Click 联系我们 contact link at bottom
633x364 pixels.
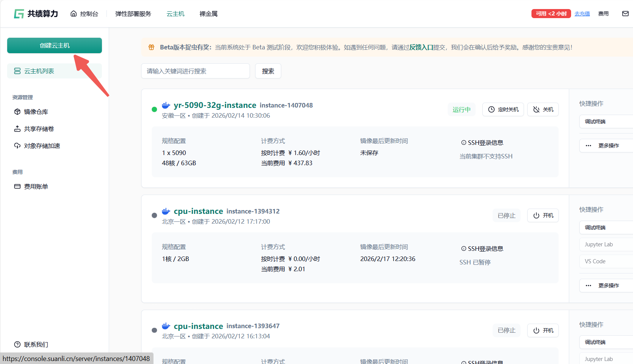(36, 344)
